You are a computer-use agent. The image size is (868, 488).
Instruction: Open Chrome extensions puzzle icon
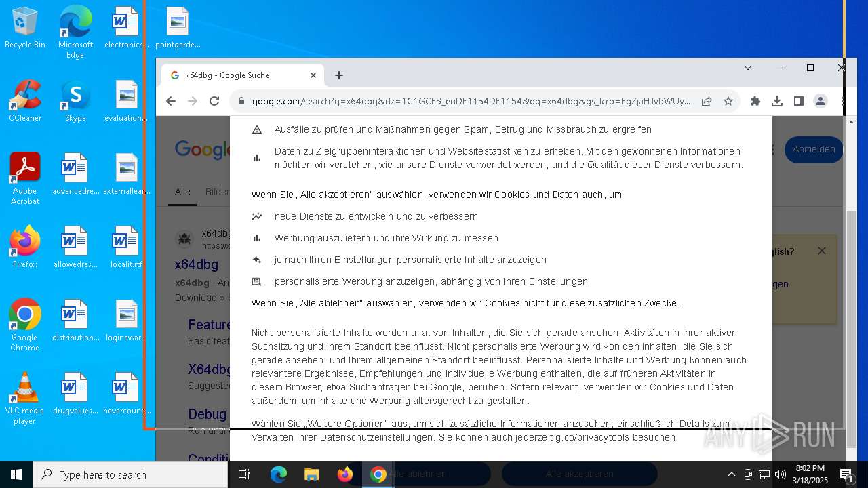(x=755, y=101)
